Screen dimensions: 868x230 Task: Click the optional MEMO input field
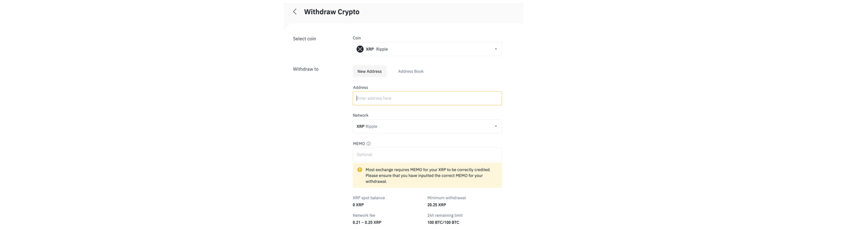click(x=427, y=154)
